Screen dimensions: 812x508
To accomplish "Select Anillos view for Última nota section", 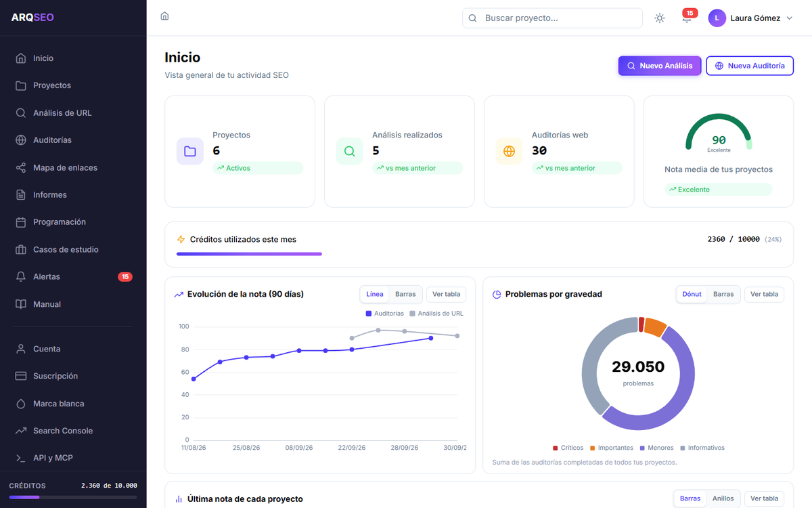I will 723,499.
